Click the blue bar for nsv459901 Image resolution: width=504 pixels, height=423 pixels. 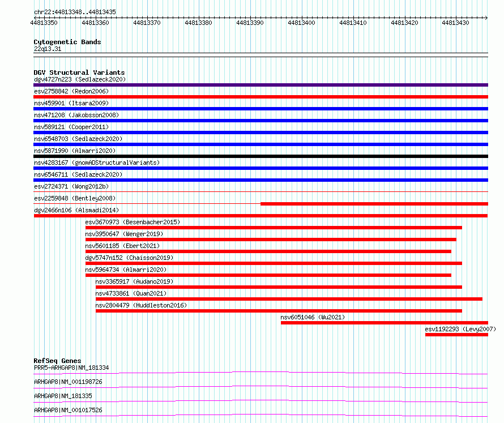[x=260, y=109]
